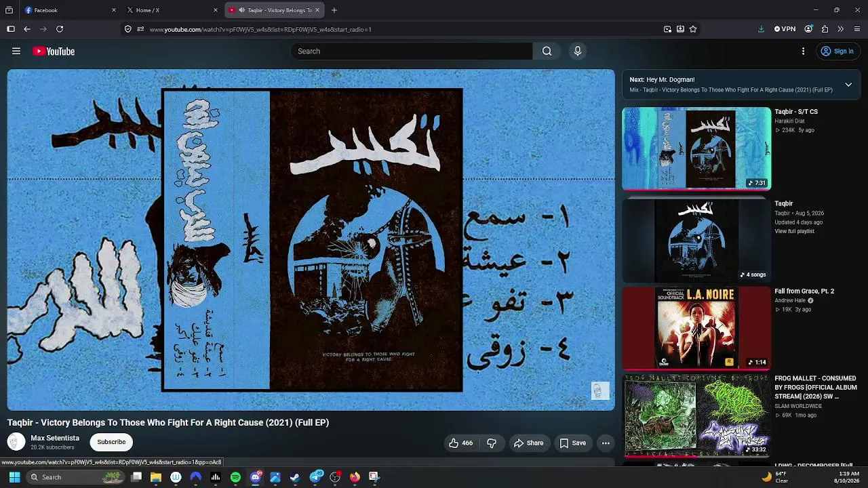868x488 pixels.
Task: Toggle the VPN button
Action: pyautogui.click(x=785, y=29)
